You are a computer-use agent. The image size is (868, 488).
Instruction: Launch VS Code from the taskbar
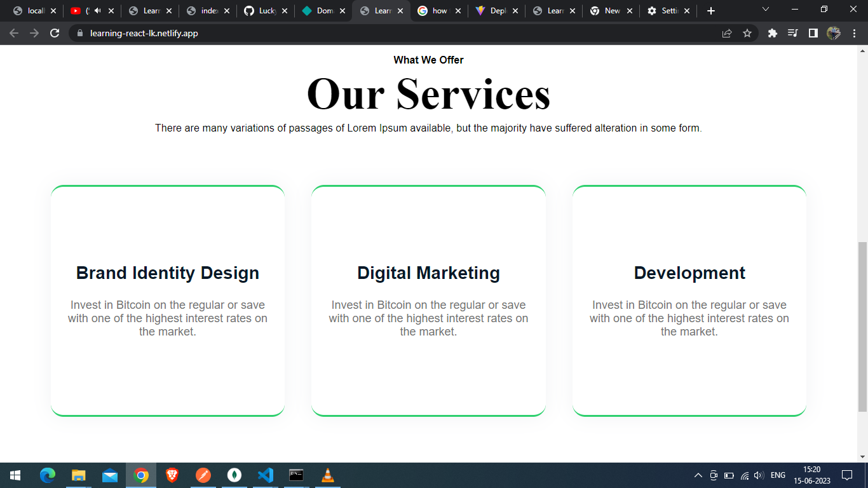[x=265, y=475]
